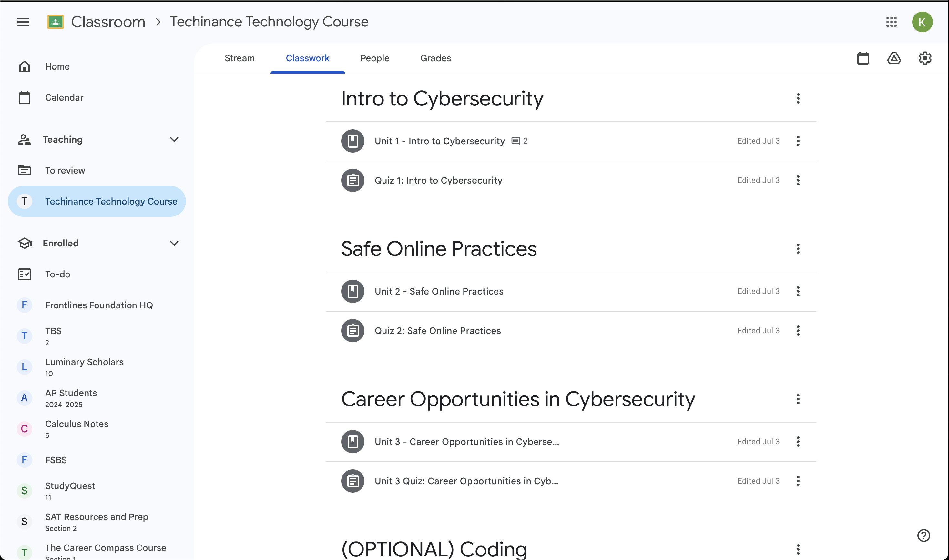Switch to the Stream tab

tap(239, 58)
